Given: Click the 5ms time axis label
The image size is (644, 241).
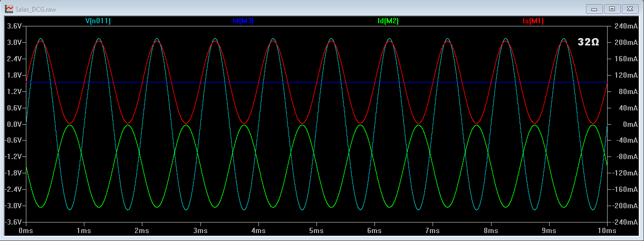Looking at the screenshot, I should [316, 231].
